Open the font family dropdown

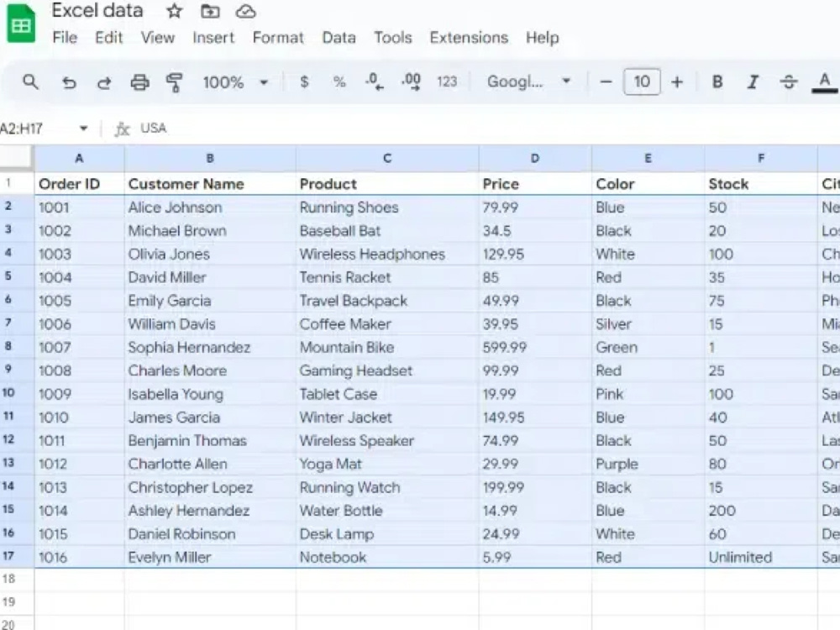(x=528, y=82)
